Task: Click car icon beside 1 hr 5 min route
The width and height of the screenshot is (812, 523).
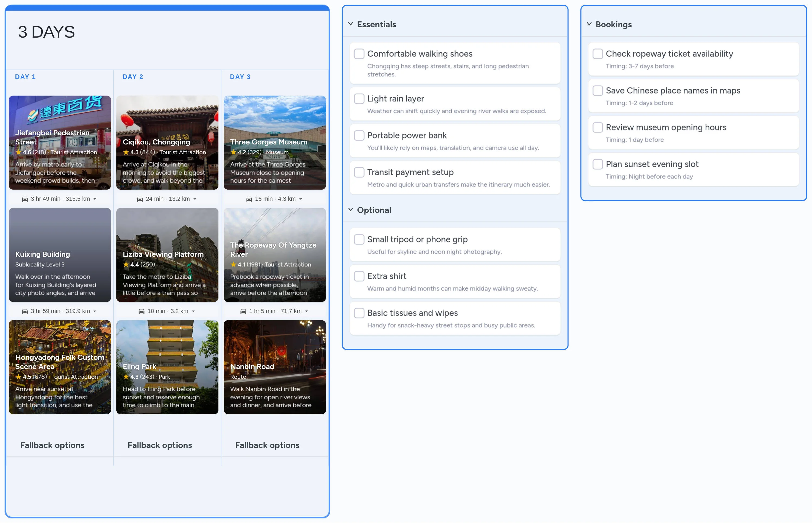Action: [243, 311]
